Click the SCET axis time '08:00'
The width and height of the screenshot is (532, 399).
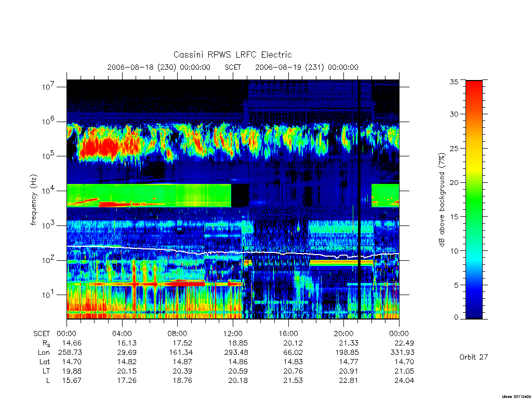(178, 334)
